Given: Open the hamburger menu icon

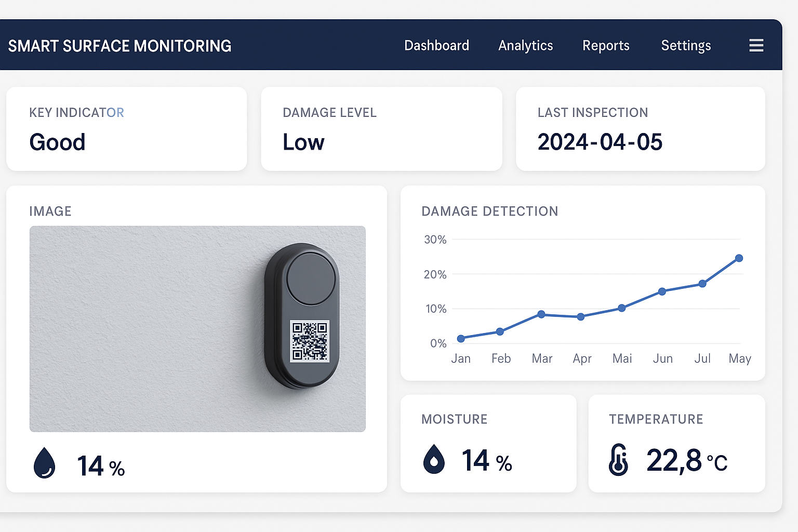Looking at the screenshot, I should click(x=756, y=45).
